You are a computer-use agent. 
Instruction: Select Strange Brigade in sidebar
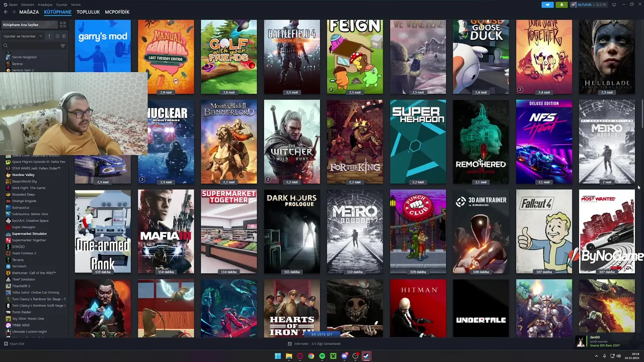[24, 201]
